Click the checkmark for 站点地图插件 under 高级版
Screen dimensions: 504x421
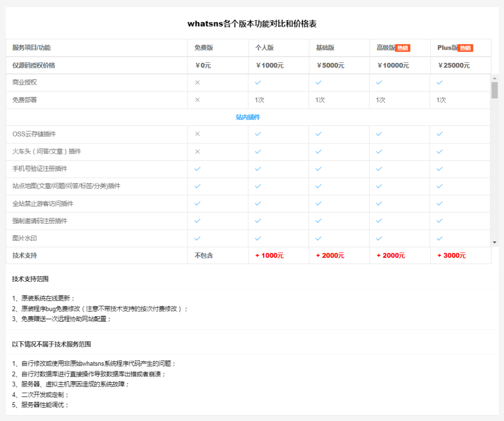point(379,186)
